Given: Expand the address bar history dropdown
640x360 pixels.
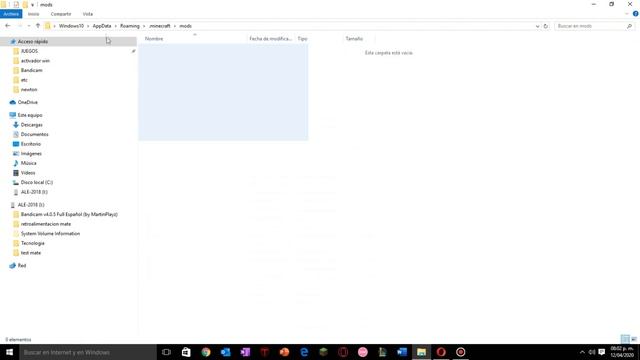Looking at the screenshot, I should point(537,26).
